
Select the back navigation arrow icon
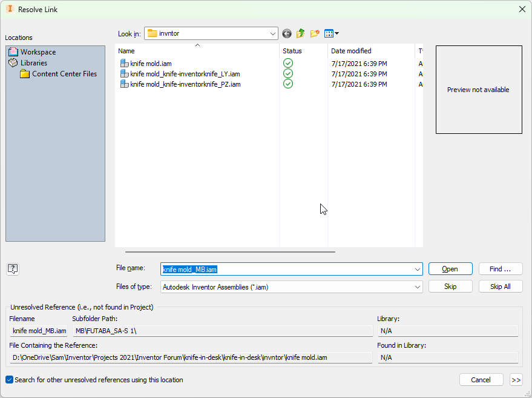(x=286, y=33)
